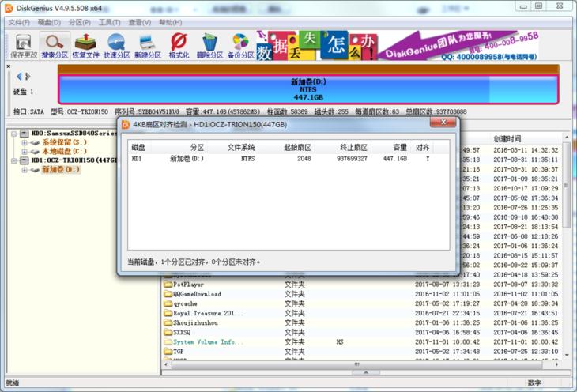Open the 备份分区 (Backup partition) tool
This screenshot has width=577, height=392.
(x=240, y=46)
